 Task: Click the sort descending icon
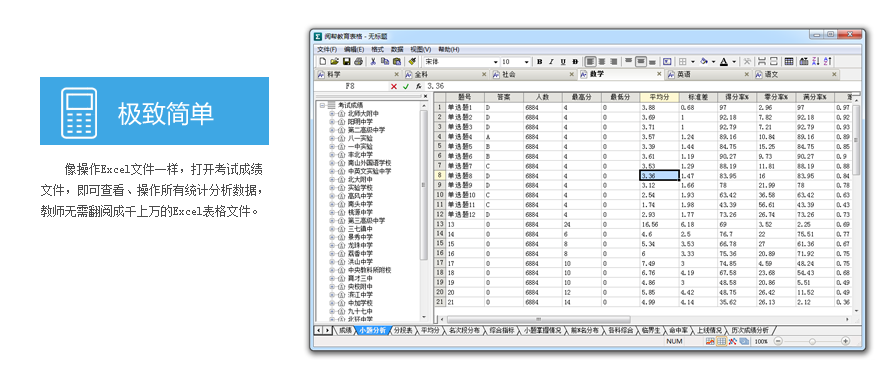click(x=816, y=61)
